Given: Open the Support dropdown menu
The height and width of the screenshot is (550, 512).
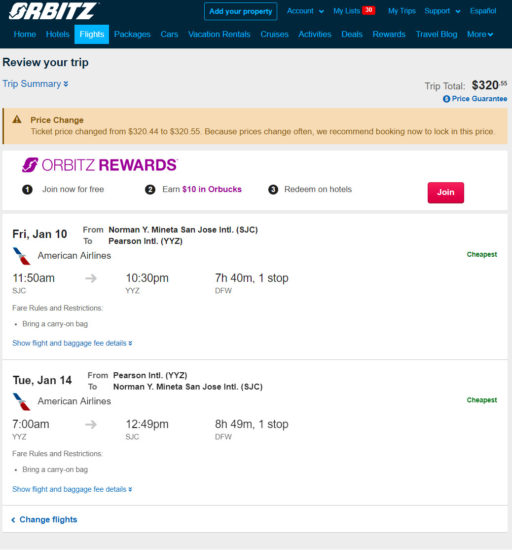Looking at the screenshot, I should [x=442, y=11].
